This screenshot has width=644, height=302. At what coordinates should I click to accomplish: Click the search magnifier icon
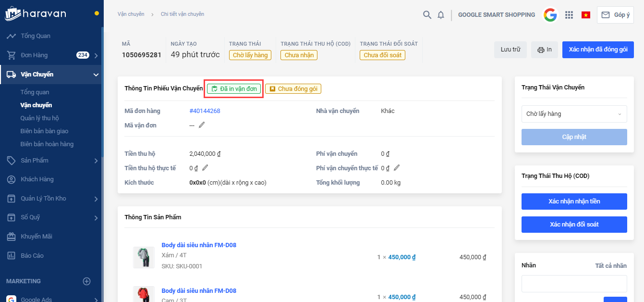tap(426, 15)
